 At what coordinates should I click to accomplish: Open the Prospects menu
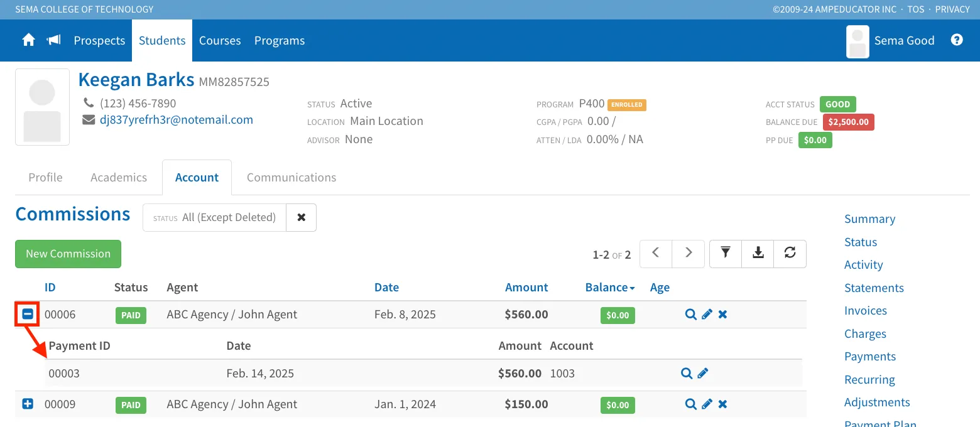click(x=99, y=40)
